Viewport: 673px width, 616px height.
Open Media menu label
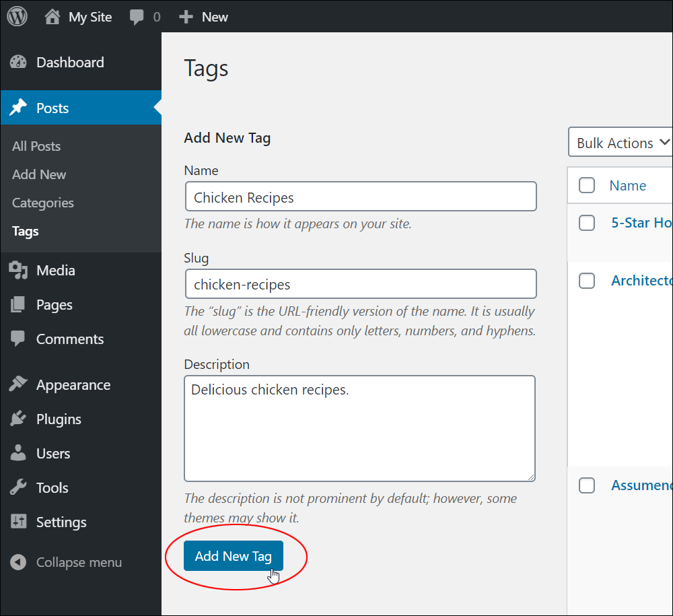click(x=56, y=270)
